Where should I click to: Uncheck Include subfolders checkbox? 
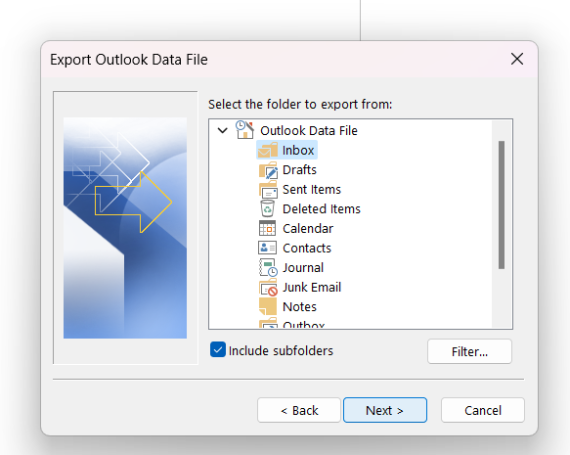[x=218, y=350]
